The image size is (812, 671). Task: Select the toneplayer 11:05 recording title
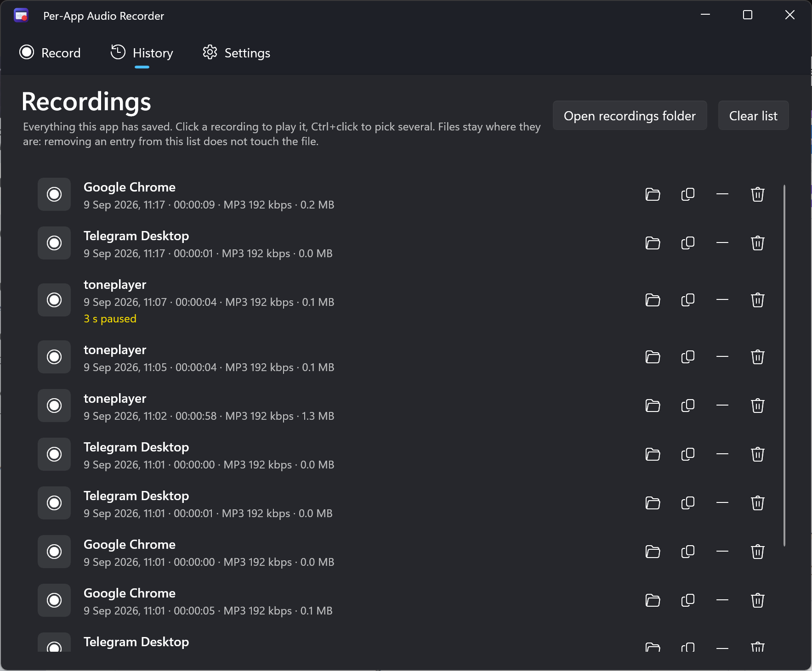pos(115,350)
